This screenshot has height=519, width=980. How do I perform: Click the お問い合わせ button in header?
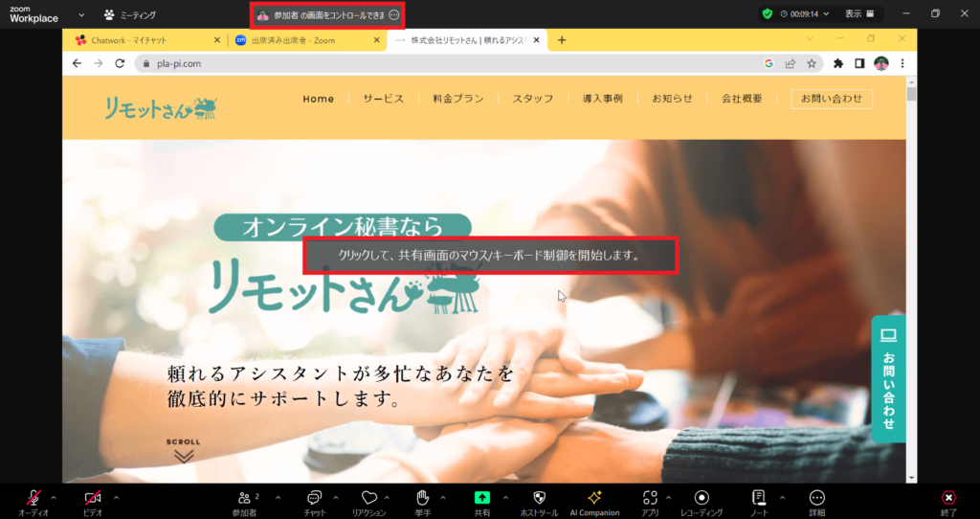tap(831, 99)
